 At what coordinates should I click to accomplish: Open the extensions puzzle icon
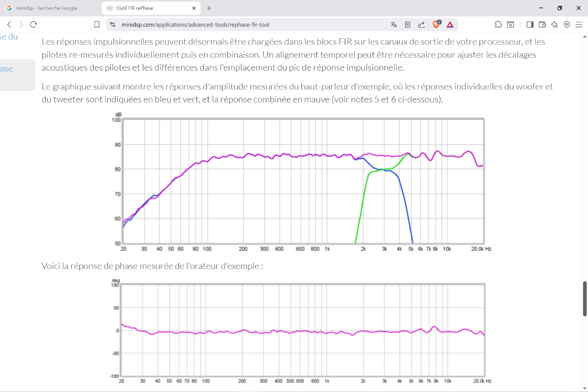click(498, 25)
